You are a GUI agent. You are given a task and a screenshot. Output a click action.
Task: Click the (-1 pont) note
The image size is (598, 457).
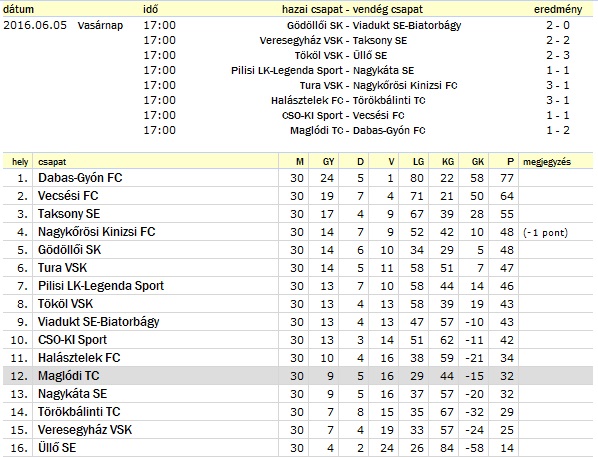(545, 233)
